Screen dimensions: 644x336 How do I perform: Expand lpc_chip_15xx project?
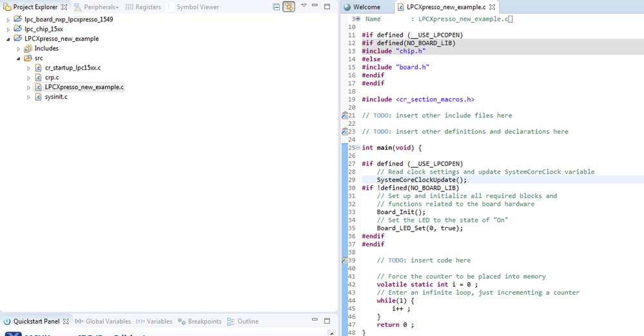(8, 29)
